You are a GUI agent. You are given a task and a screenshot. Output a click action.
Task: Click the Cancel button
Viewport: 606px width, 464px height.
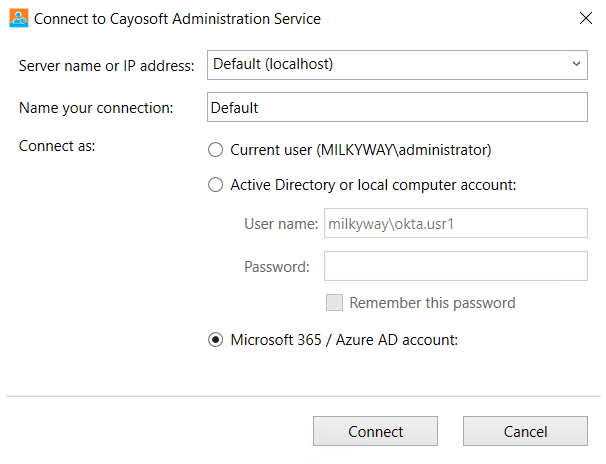click(525, 431)
